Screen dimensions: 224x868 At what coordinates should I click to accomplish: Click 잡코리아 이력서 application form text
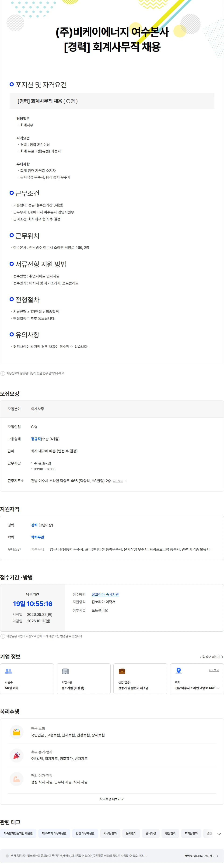coord(103,602)
